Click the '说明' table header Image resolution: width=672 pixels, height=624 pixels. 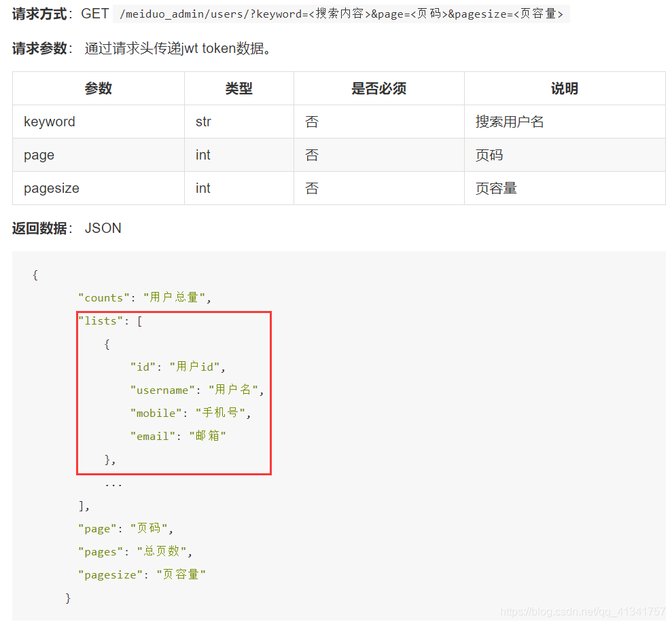[x=565, y=88]
